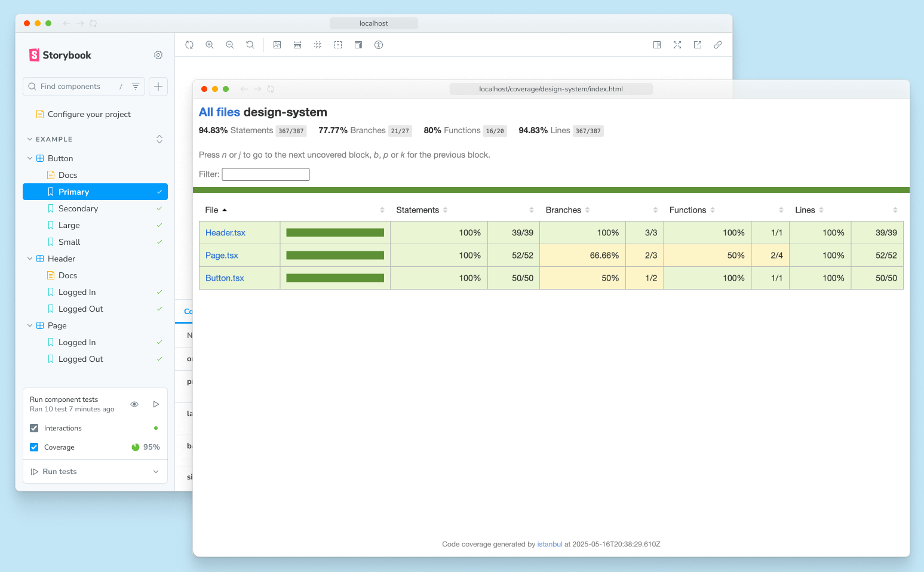Copy the story link
This screenshot has width=924, height=572.
pos(717,44)
